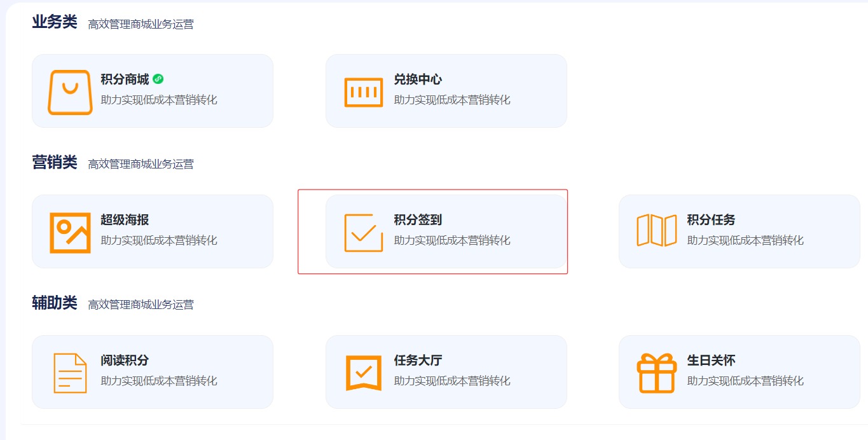The height and width of the screenshot is (440, 868).
Task: Click the 高效管理商城业务运营 subtitle next to 辅助类
Action: pyautogui.click(x=141, y=305)
